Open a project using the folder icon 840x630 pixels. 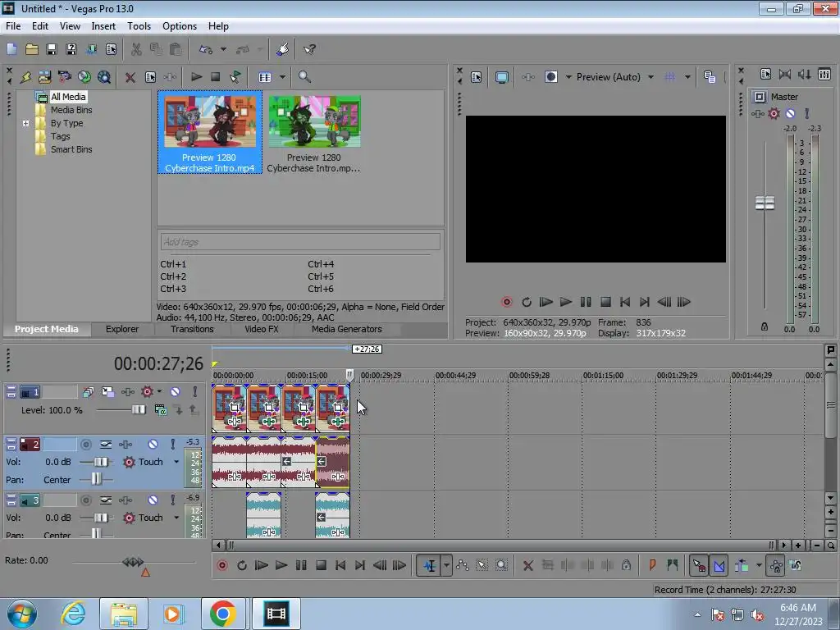click(x=32, y=49)
